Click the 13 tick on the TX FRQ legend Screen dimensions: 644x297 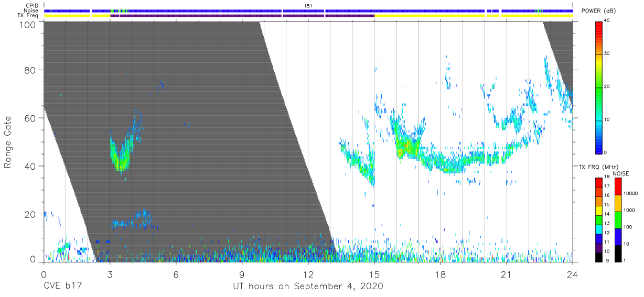(x=607, y=223)
